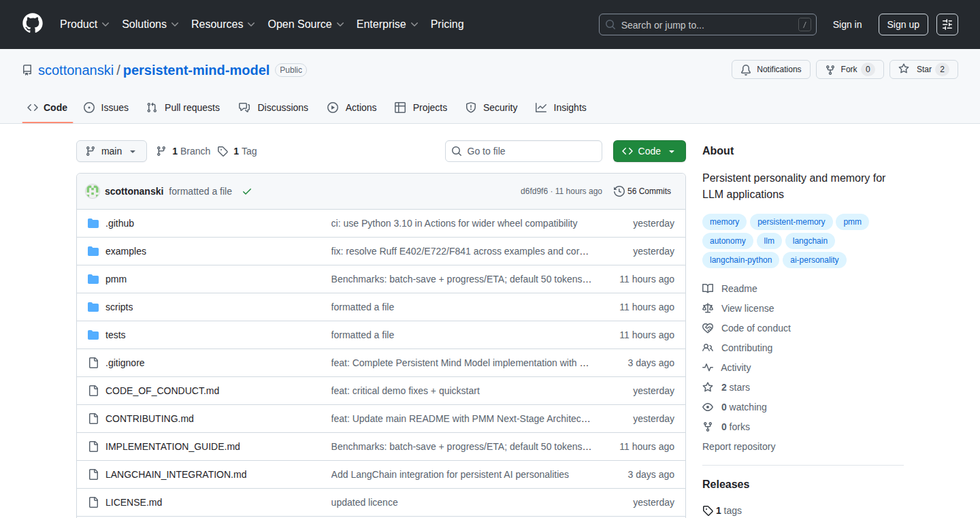The height and width of the screenshot is (518, 980).
Task: Switch to the Insights tab
Action: [x=561, y=108]
